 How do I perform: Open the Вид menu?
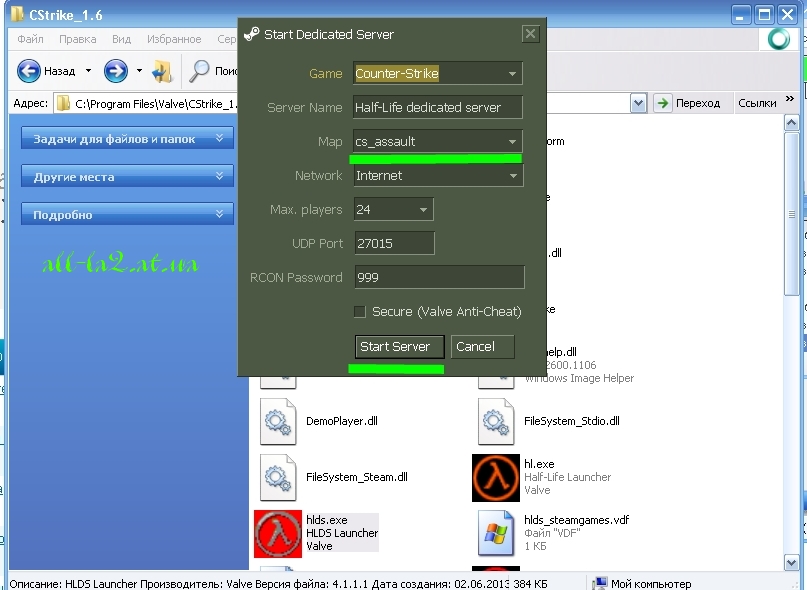(121, 39)
